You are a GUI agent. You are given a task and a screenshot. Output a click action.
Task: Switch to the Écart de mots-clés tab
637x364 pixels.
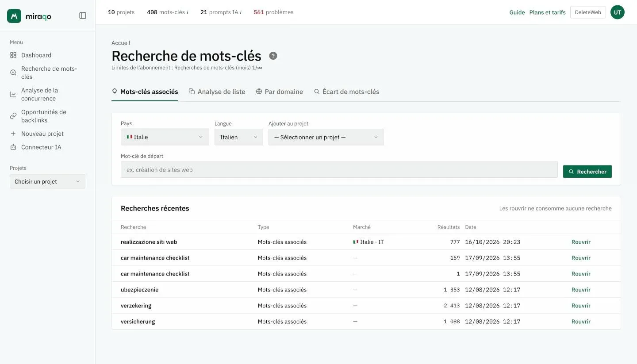[x=346, y=92]
